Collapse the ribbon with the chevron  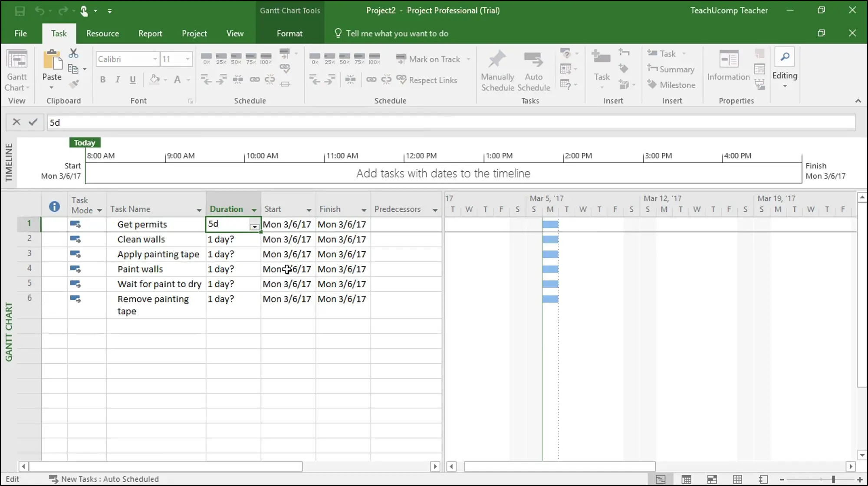(858, 101)
